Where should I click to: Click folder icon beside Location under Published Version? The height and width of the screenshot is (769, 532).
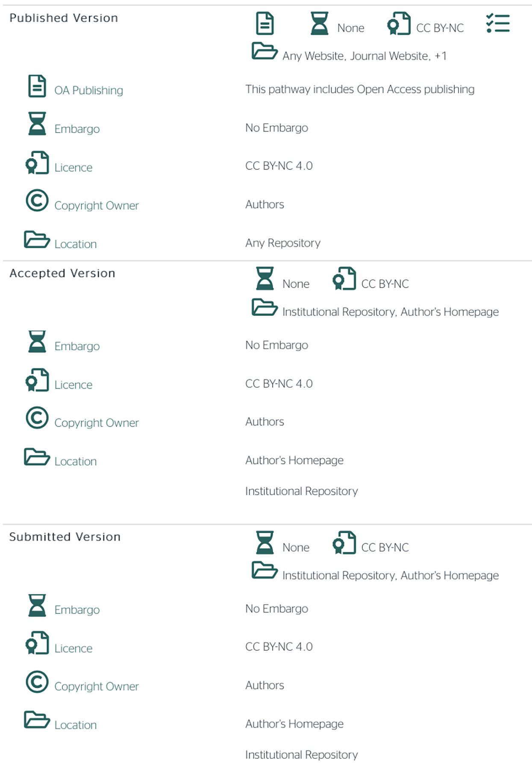(37, 239)
